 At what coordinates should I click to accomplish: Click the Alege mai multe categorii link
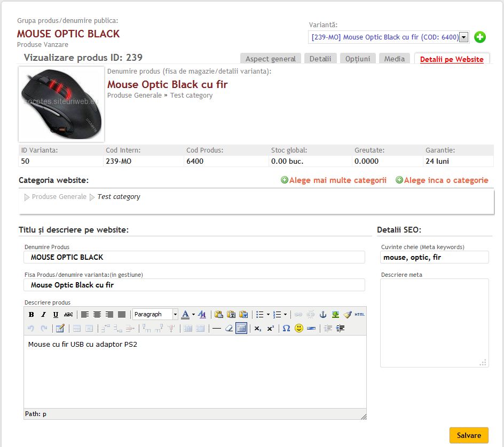tap(337, 180)
